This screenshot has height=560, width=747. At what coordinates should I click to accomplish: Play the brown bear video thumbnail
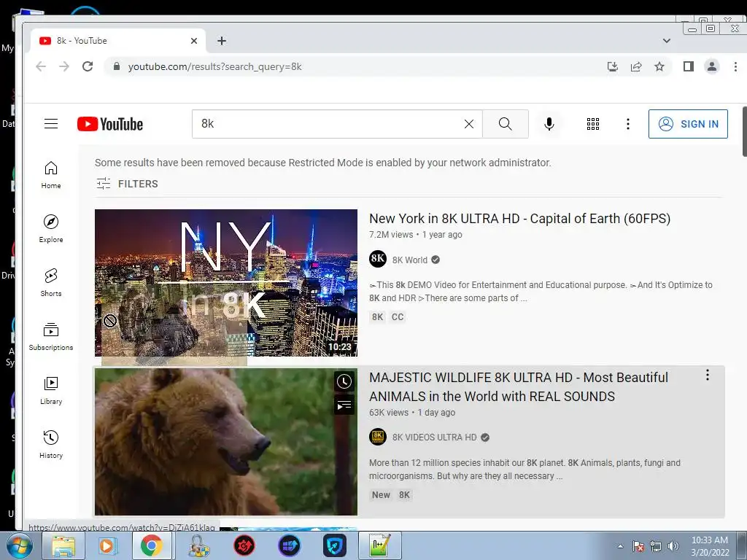[226, 441]
